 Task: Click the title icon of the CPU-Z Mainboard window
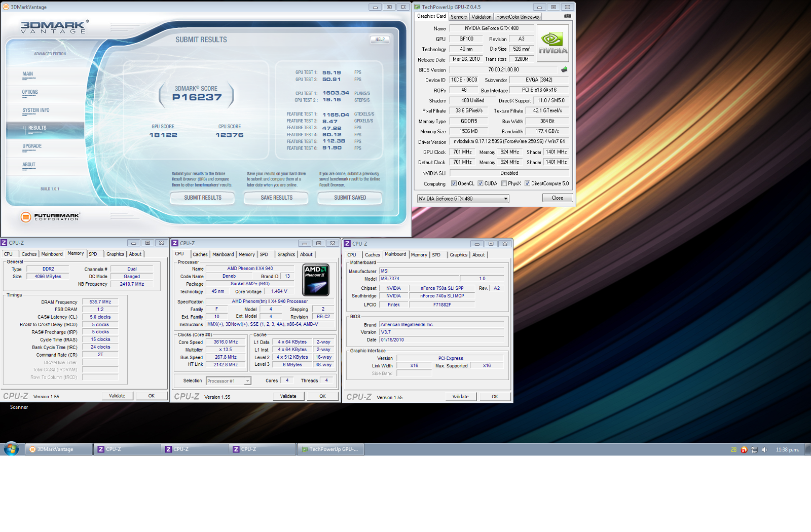(348, 244)
